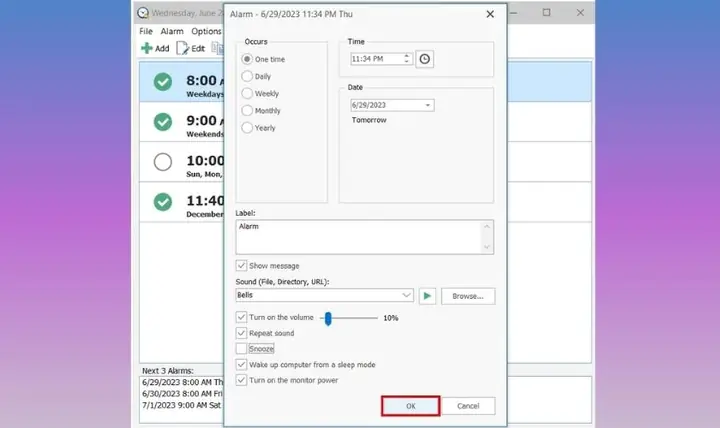Enable the Snooze checkbox
The image size is (720, 428).
coord(241,349)
